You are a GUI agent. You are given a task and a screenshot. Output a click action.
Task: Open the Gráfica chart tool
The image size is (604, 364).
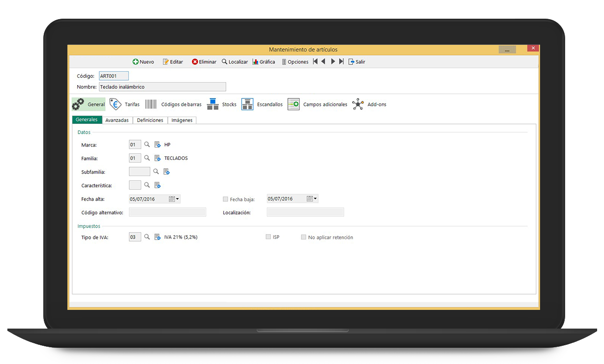tap(264, 62)
